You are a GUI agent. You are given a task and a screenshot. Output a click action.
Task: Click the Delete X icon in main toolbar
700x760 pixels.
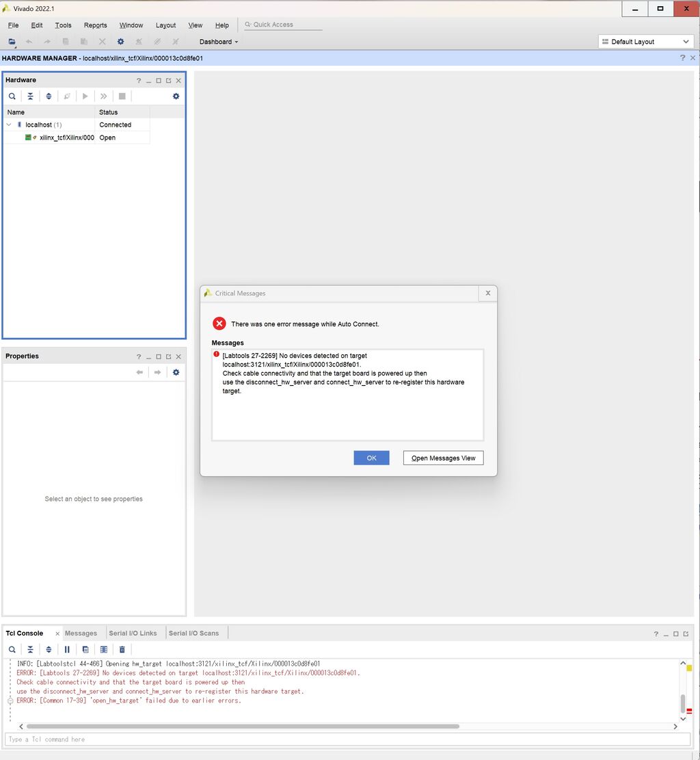[x=103, y=42]
